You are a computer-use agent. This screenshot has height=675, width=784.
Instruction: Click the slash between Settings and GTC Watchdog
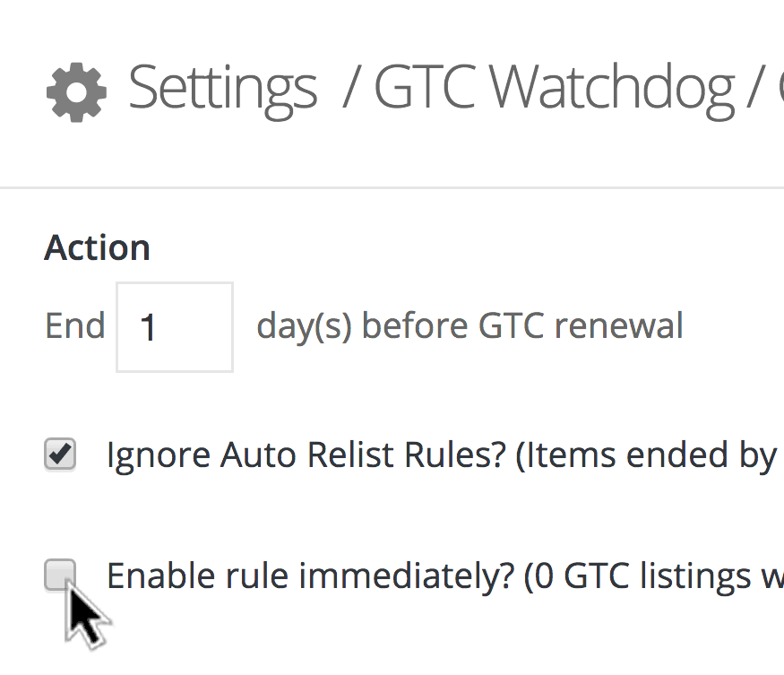(350, 89)
